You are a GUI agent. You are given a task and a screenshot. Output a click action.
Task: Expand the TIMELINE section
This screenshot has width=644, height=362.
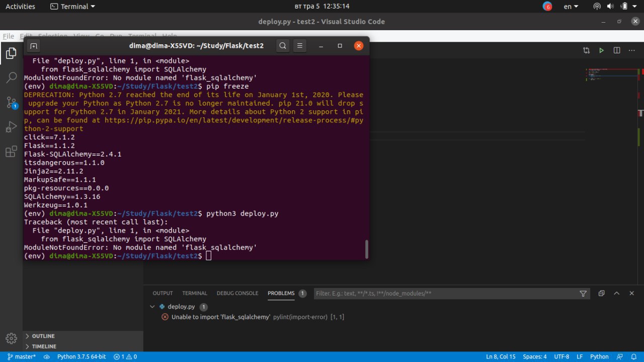click(44, 346)
